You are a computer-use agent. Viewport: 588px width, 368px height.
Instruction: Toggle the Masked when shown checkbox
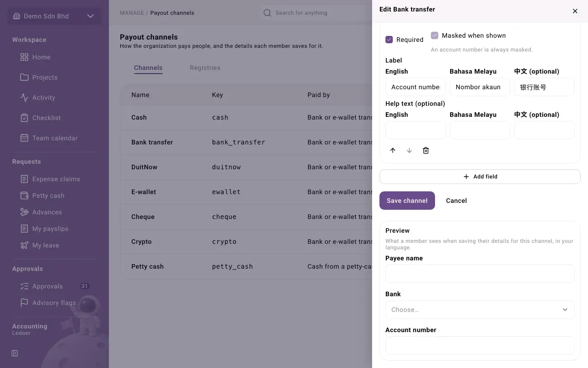coord(435,35)
